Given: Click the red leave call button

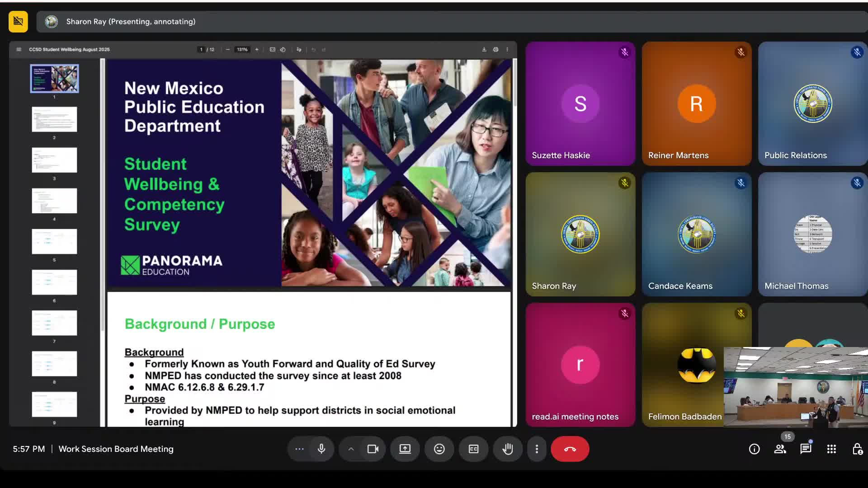Looking at the screenshot, I should pos(570,449).
